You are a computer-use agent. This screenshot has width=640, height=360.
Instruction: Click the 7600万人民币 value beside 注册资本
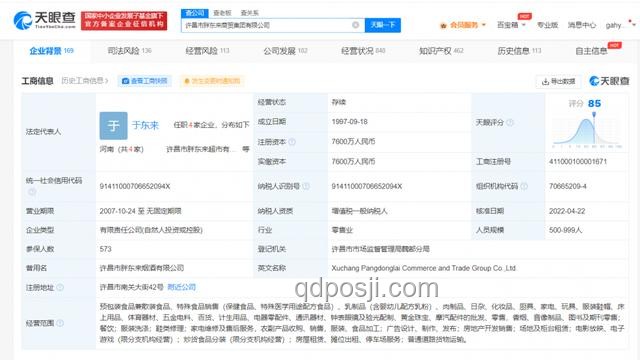[x=353, y=142]
